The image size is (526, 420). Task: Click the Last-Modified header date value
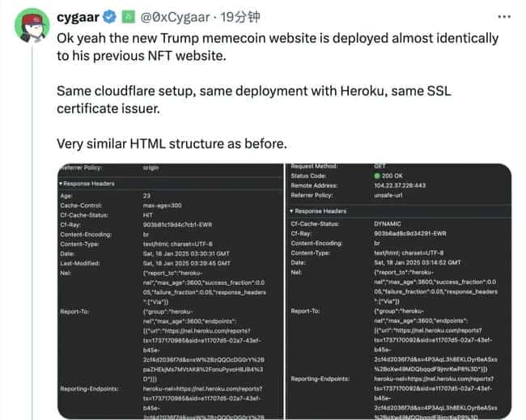pyautogui.click(x=187, y=262)
